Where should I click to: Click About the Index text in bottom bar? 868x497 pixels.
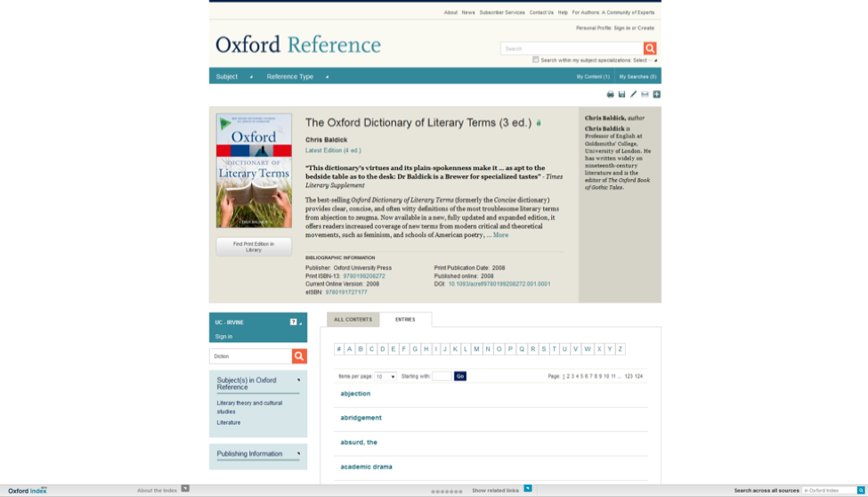click(158, 491)
